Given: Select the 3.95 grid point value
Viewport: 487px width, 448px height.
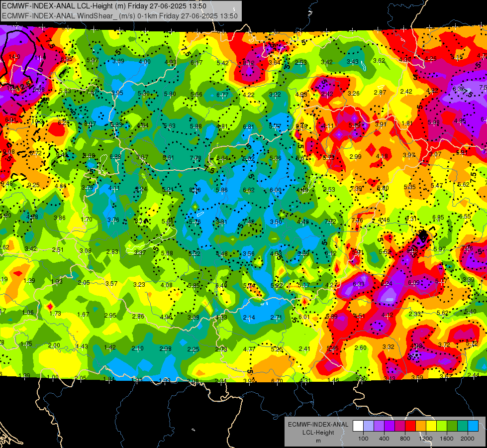Looking at the screenshot, I should coord(117,93).
